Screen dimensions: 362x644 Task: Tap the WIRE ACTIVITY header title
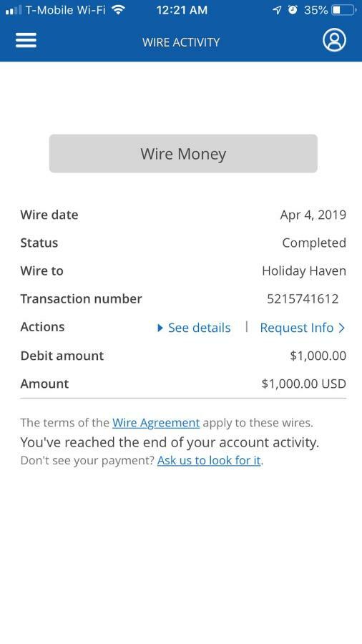[x=181, y=42]
